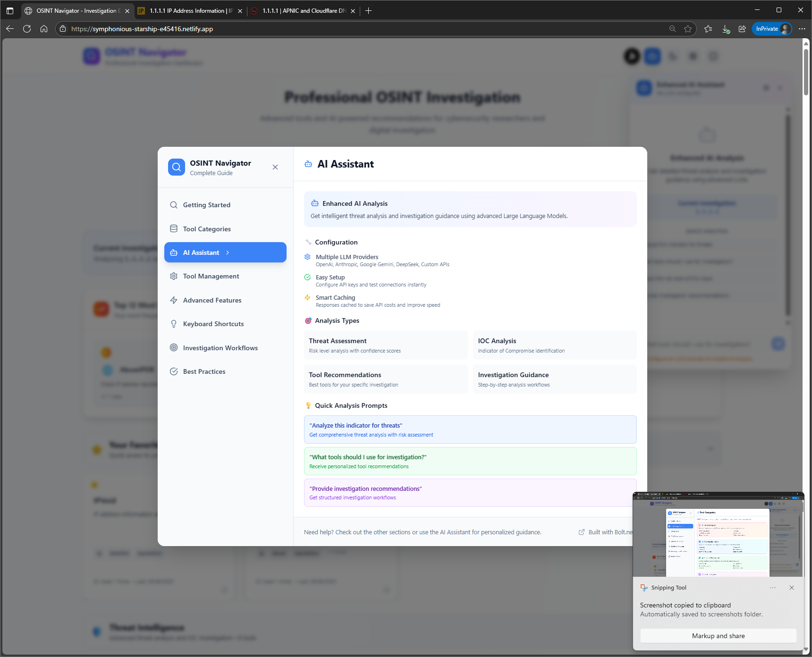The height and width of the screenshot is (657, 812).
Task: Open the Tool Categories section
Action: tap(225, 229)
